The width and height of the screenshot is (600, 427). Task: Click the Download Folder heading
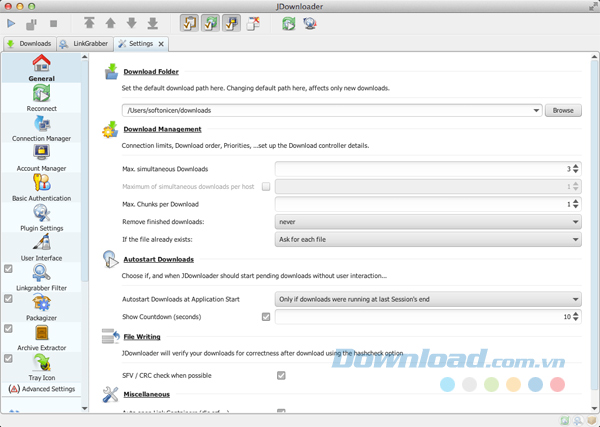[151, 72]
